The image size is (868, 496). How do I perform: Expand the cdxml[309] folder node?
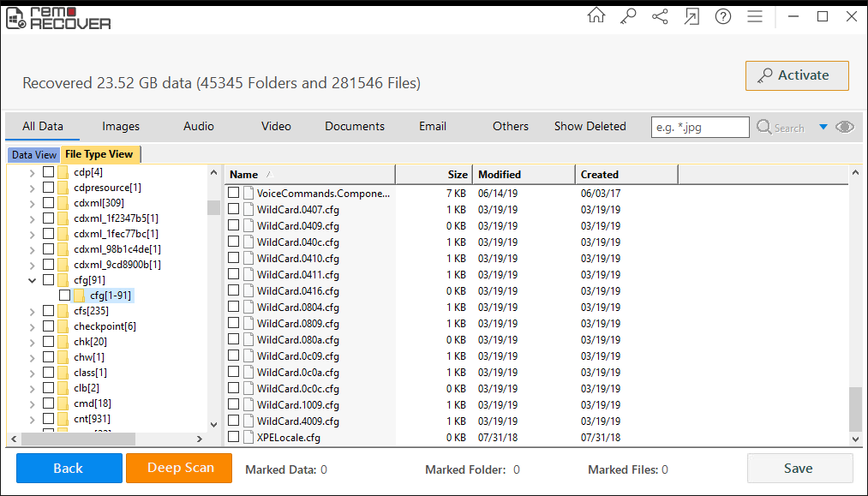(x=33, y=203)
